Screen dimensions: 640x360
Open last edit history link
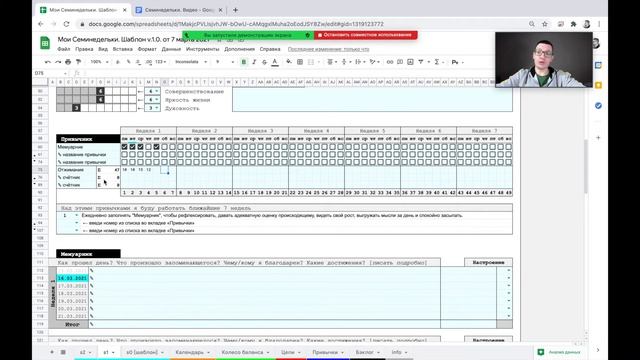pos(329,49)
